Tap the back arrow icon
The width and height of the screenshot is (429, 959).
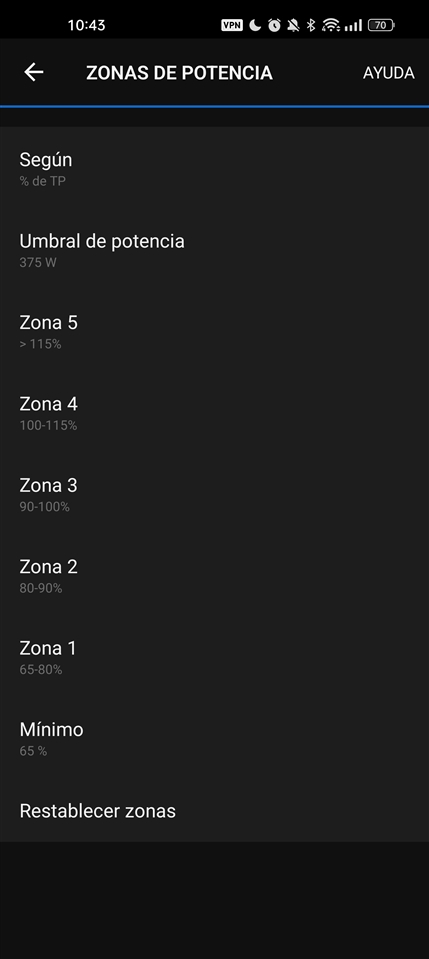[x=34, y=72]
